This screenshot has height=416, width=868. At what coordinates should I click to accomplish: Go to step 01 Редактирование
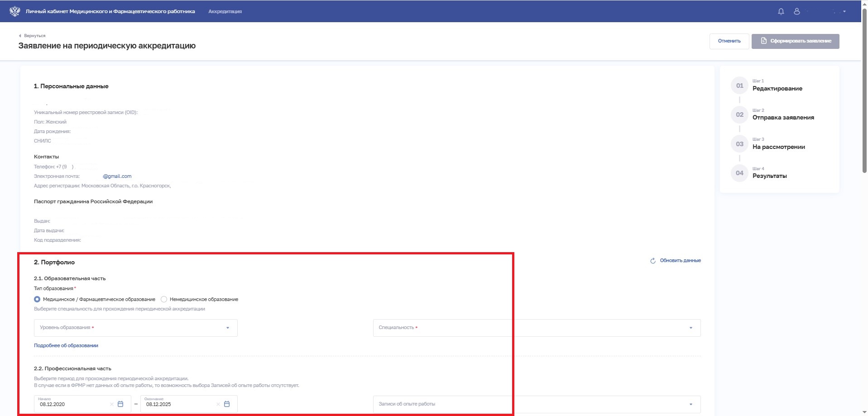[777, 88]
